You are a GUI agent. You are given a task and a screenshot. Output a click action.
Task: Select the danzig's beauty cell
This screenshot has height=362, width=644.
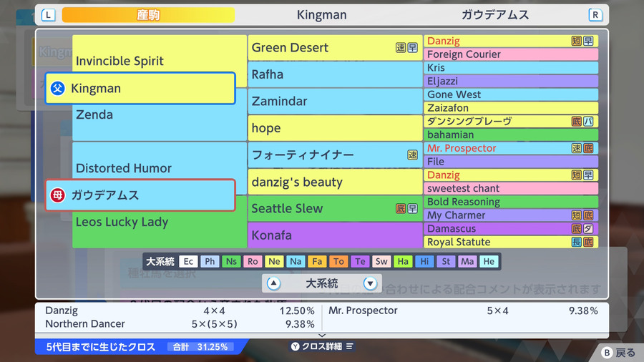pyautogui.click(x=335, y=182)
